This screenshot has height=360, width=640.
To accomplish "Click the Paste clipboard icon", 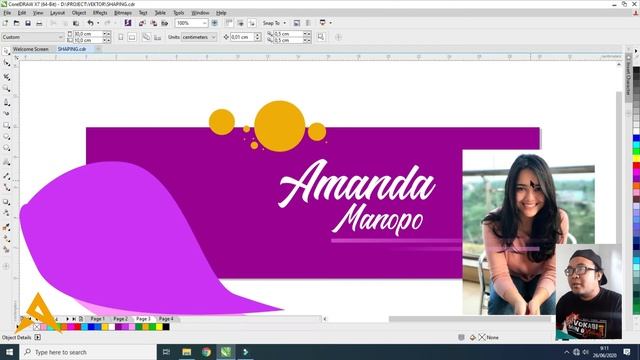I will [76, 23].
